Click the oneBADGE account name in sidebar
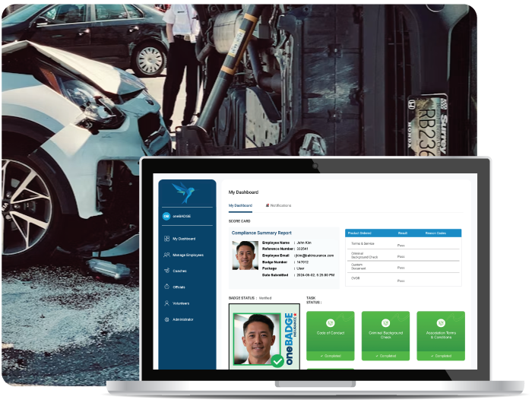Viewport: 532px width, 403px height. (x=182, y=216)
